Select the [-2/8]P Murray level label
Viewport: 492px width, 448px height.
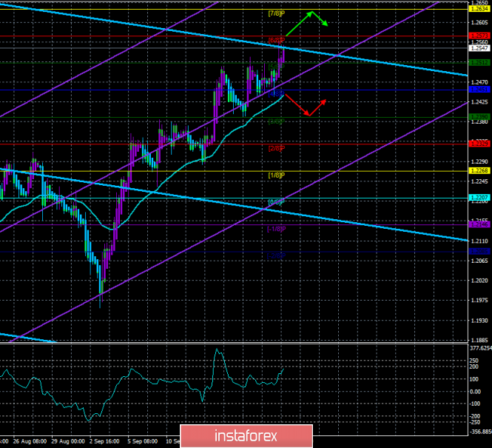[x=277, y=256]
